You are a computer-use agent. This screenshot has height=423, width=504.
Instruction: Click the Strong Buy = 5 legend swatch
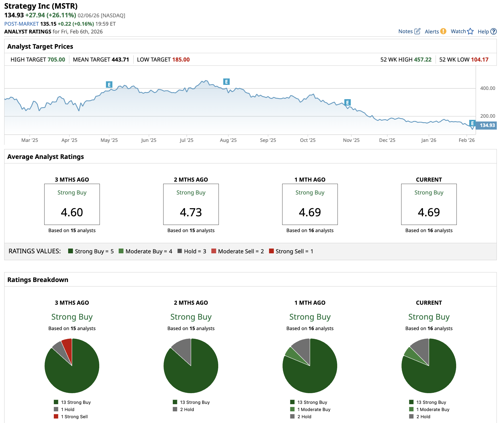(71, 251)
